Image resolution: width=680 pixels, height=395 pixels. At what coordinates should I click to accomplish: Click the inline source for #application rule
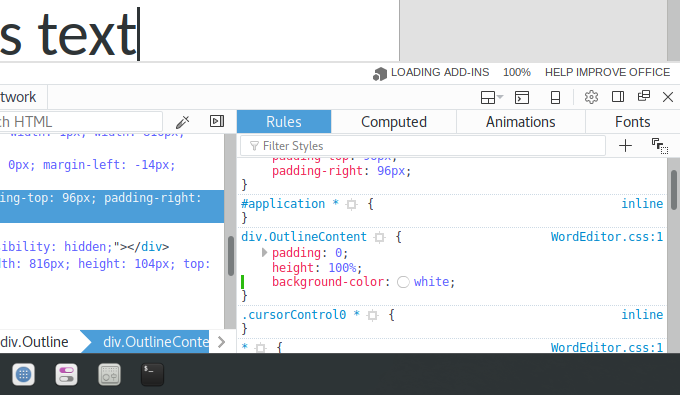(642, 204)
